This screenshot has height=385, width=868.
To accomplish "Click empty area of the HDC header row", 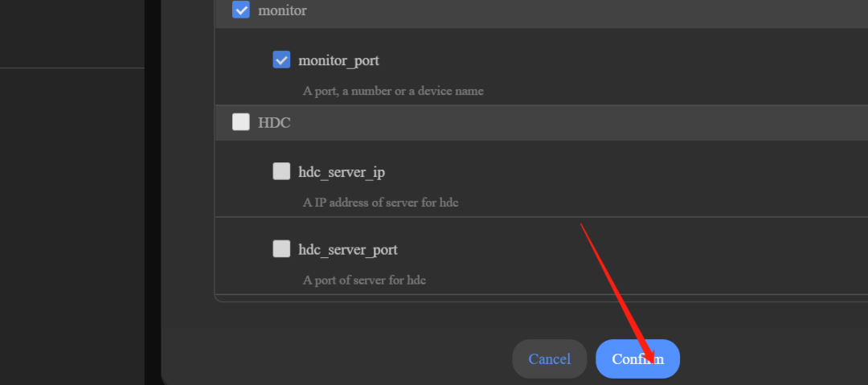I will click(x=563, y=123).
